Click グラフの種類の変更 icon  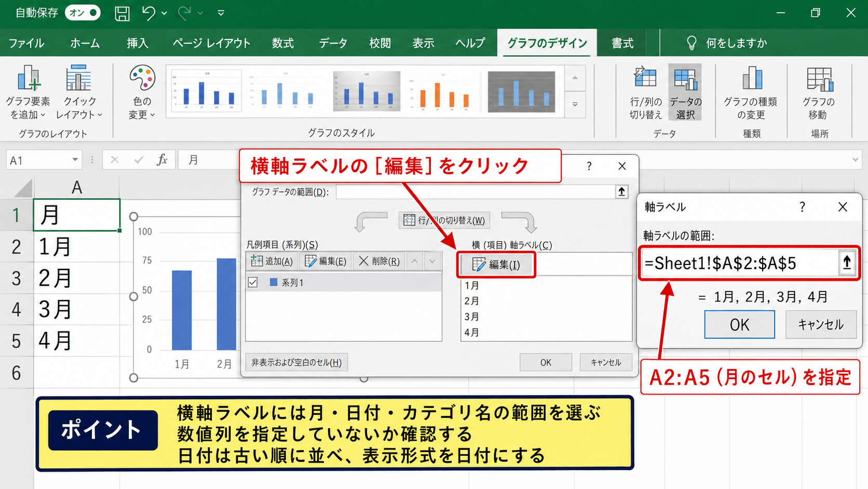click(751, 92)
